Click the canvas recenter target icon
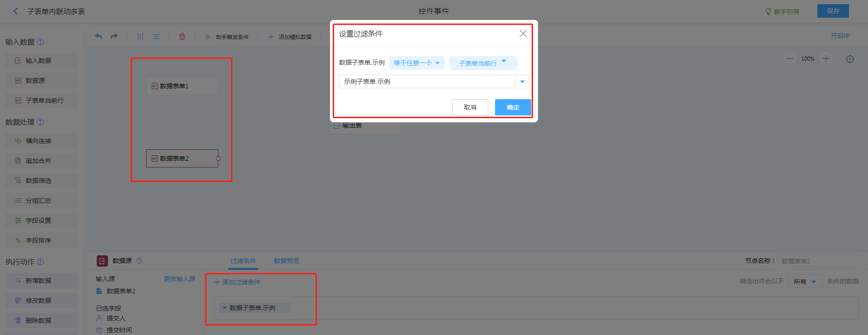 (850, 59)
